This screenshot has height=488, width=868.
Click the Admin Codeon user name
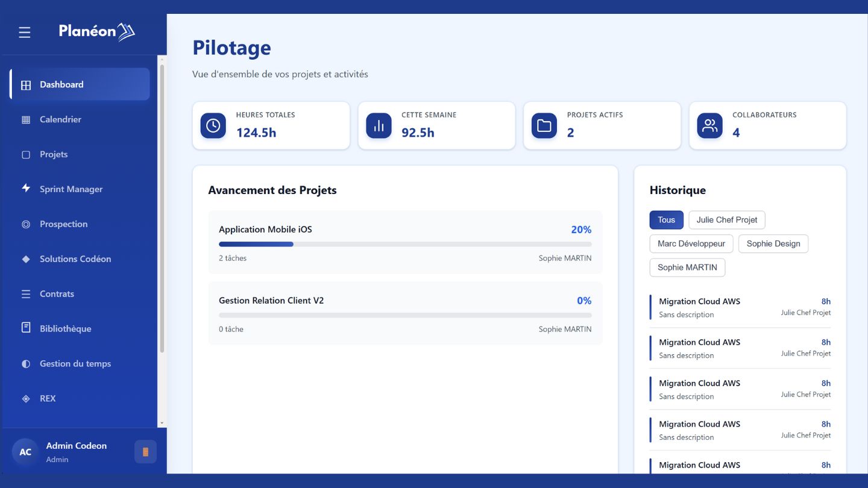pos(77,446)
